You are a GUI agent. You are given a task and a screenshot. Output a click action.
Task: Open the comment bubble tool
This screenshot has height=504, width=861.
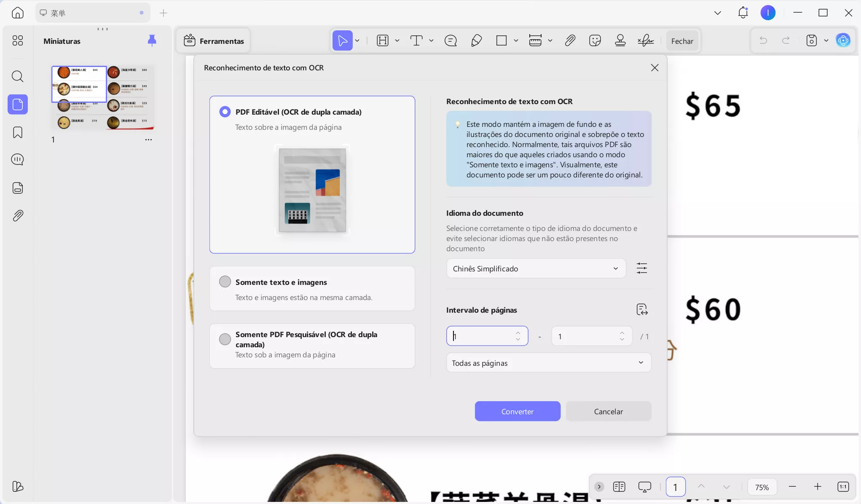(451, 41)
